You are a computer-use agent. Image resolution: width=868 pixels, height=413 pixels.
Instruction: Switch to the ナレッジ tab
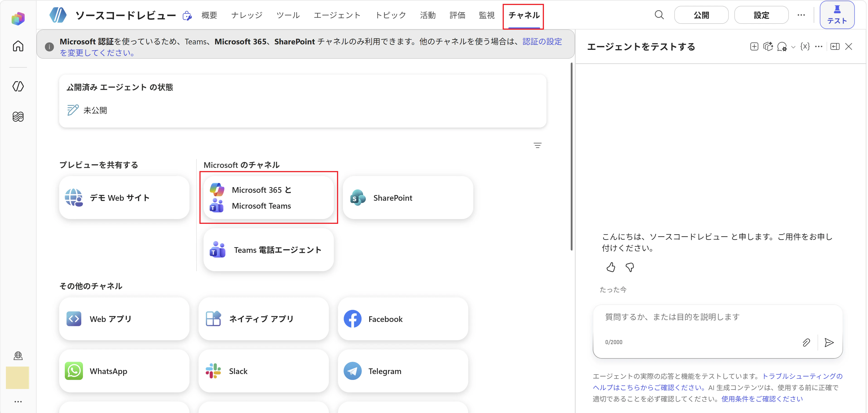(247, 15)
